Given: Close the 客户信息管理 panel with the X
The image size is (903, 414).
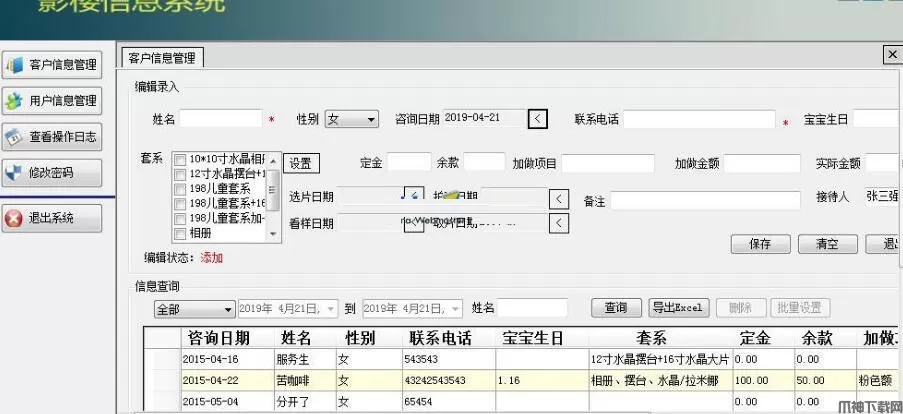Looking at the screenshot, I should point(892,55).
